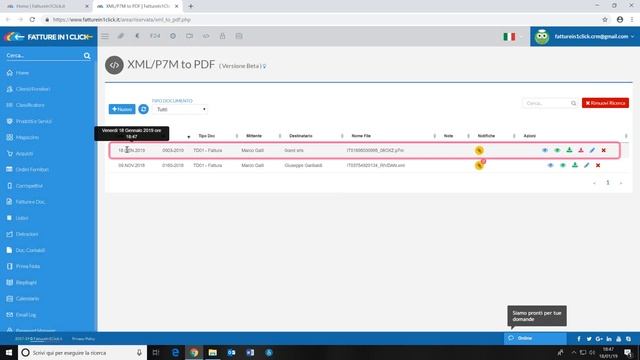The image size is (640, 360).
Task: Sort table by Nome File column
Action: pos(361,136)
